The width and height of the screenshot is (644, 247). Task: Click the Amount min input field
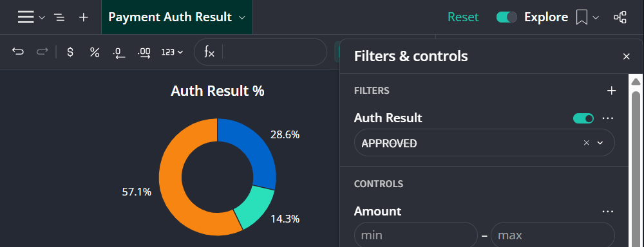[x=415, y=235]
